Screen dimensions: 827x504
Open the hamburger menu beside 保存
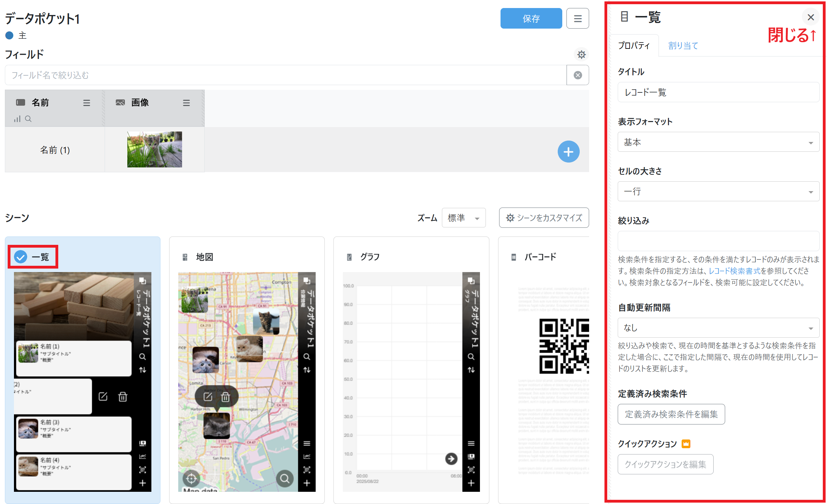pos(578,18)
